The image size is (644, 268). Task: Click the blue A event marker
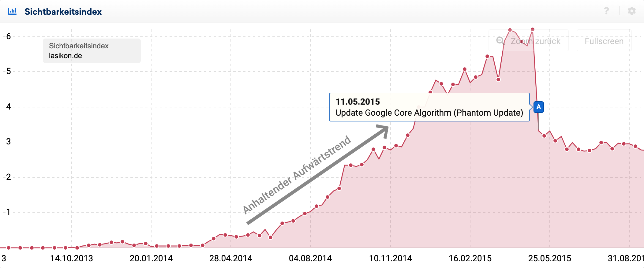click(x=538, y=107)
